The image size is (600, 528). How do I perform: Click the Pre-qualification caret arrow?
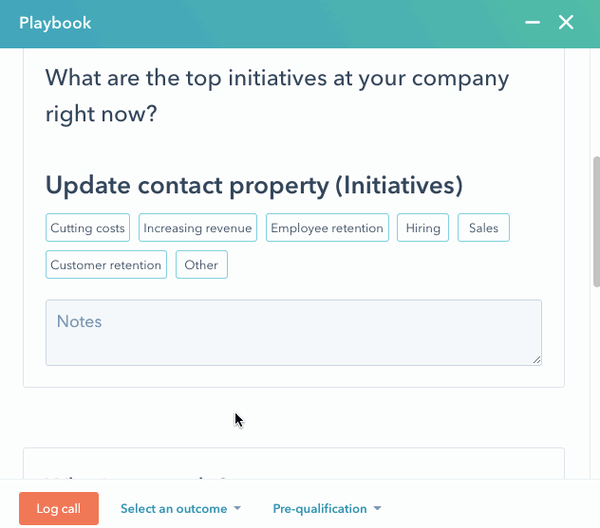point(377,509)
